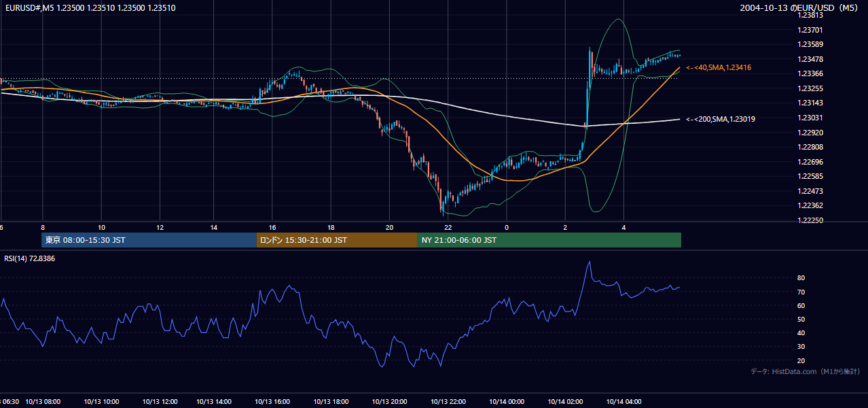Viewport: 868px width, 408px height.
Task: Click the 10/13 18:00 time axis label
Action: click(331, 401)
